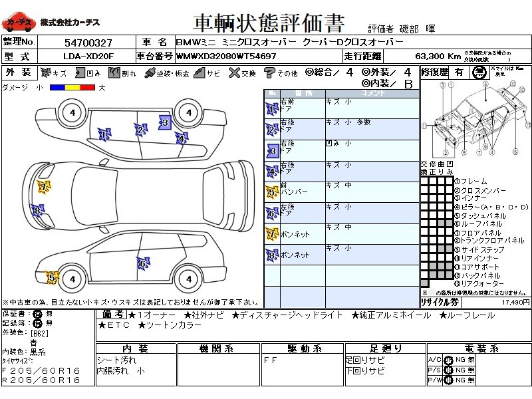Image resolution: width=532 pixels, height=399 pixels.
Task: Click the 内装 column header
Action: [x=136, y=348]
